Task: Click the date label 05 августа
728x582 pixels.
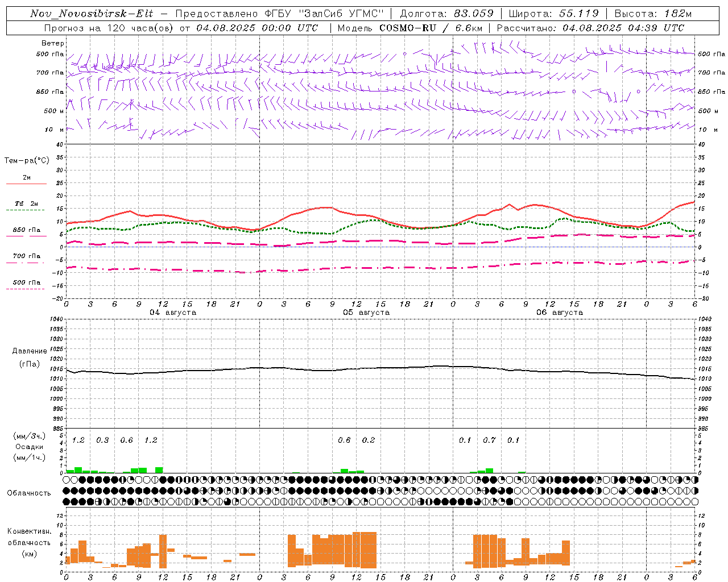Action: (x=366, y=313)
